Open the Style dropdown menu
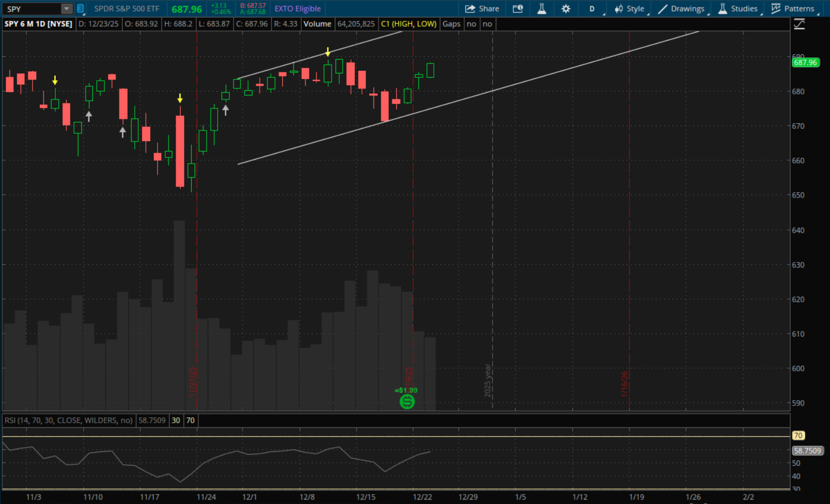The width and height of the screenshot is (830, 504). click(x=629, y=9)
